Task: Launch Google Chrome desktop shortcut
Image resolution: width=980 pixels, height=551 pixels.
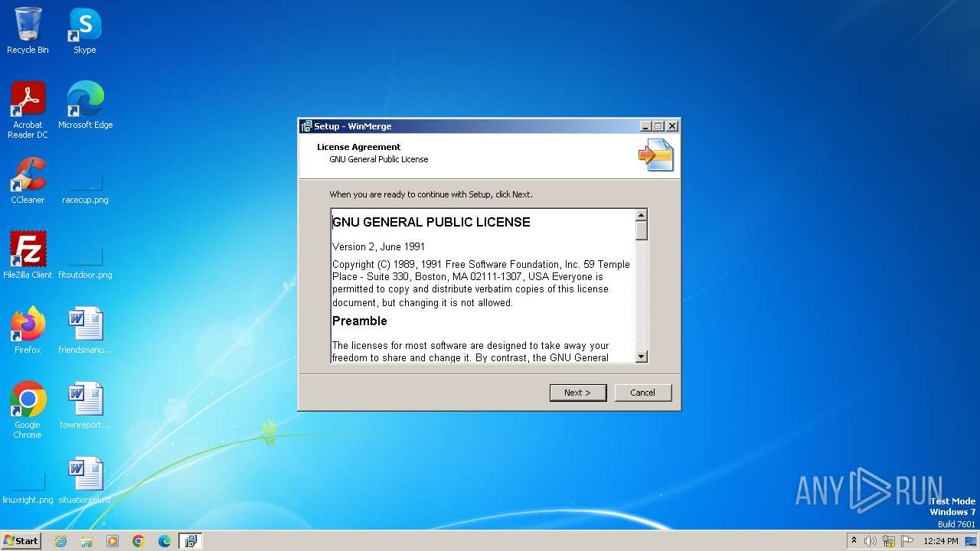Action: (28, 409)
